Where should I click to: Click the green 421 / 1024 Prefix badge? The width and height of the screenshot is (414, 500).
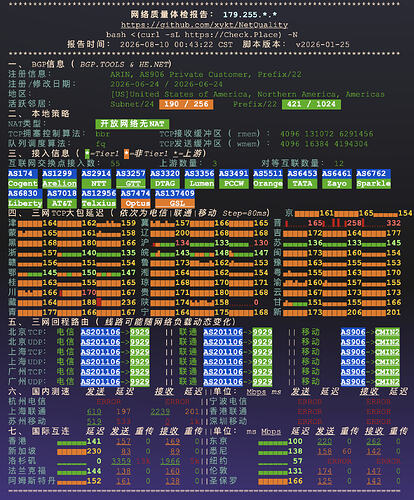(311, 104)
